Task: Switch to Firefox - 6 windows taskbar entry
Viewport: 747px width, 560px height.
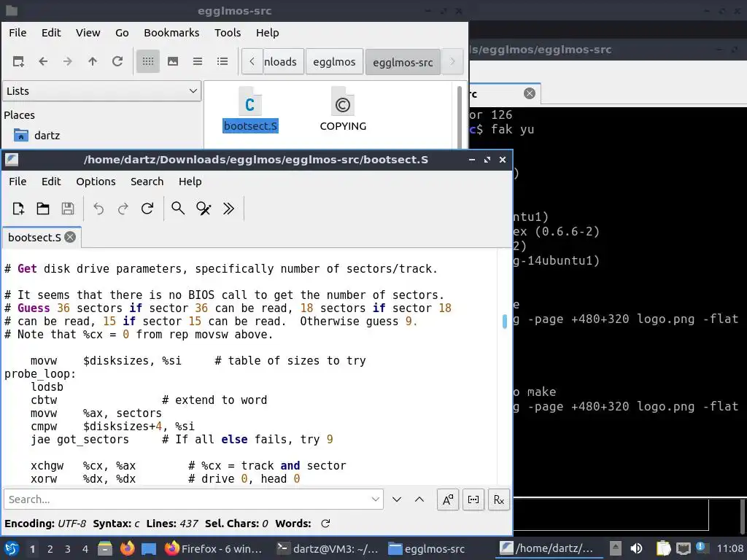Action: tap(214, 548)
